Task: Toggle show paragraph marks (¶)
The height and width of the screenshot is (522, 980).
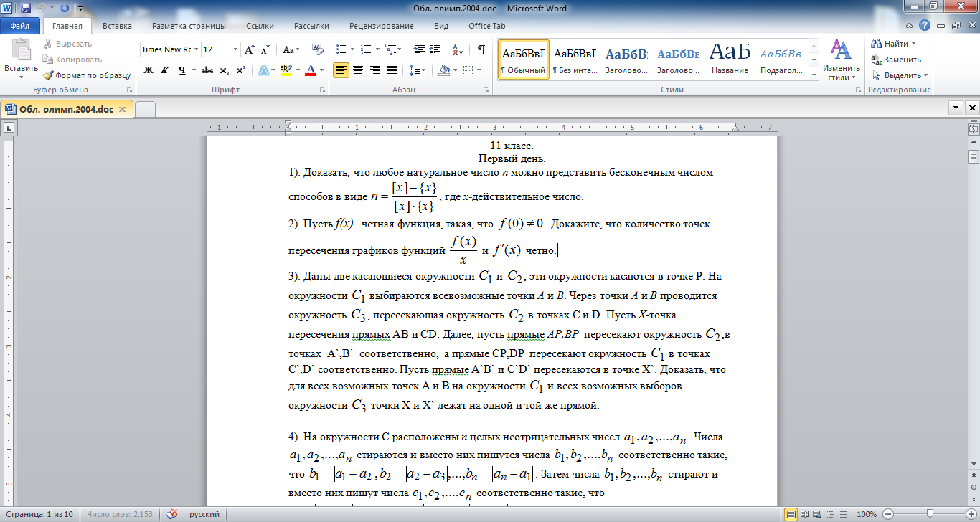Action: point(481,49)
